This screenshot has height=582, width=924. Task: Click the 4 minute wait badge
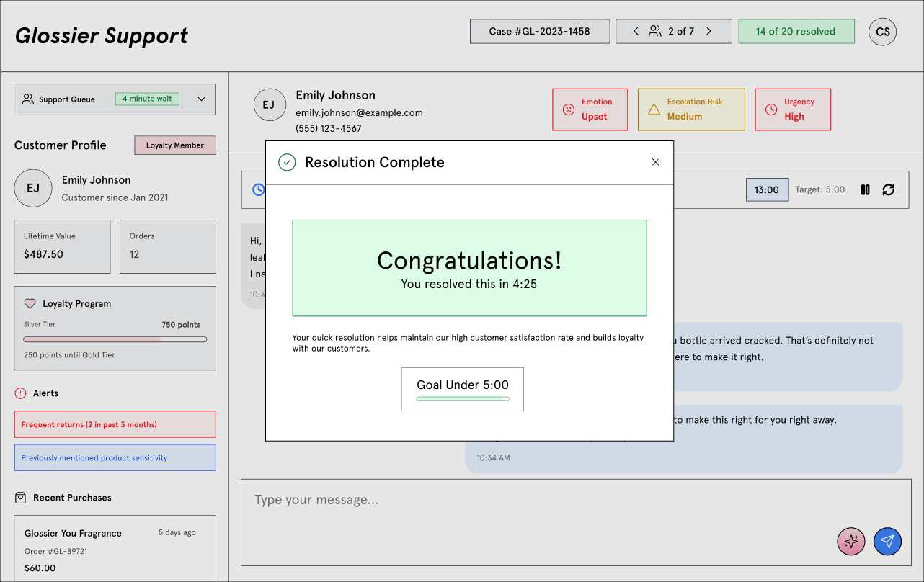point(147,99)
